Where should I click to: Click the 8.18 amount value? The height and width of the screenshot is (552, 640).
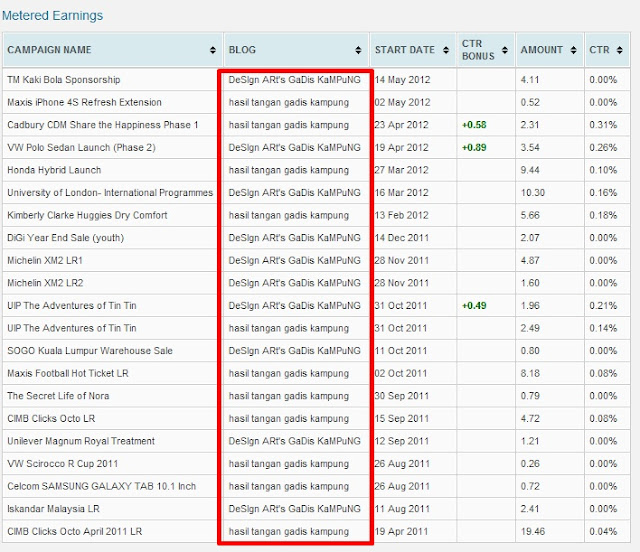click(530, 373)
